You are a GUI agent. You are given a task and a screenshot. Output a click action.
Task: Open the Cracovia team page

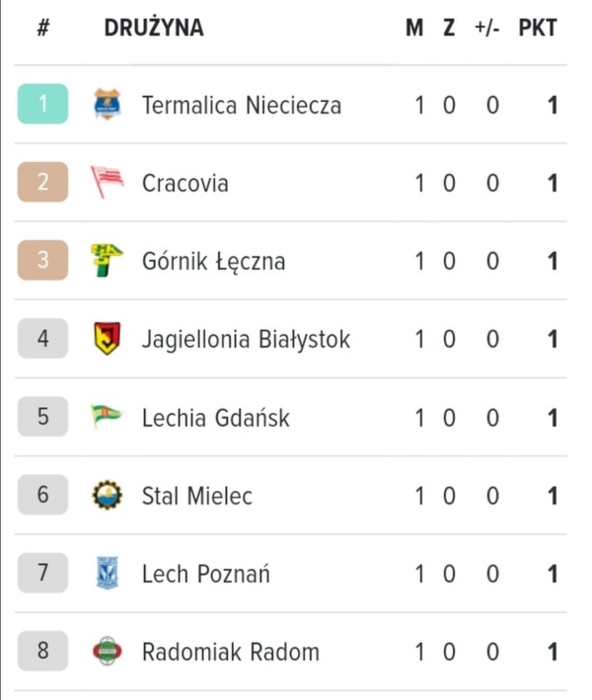pyautogui.click(x=185, y=183)
